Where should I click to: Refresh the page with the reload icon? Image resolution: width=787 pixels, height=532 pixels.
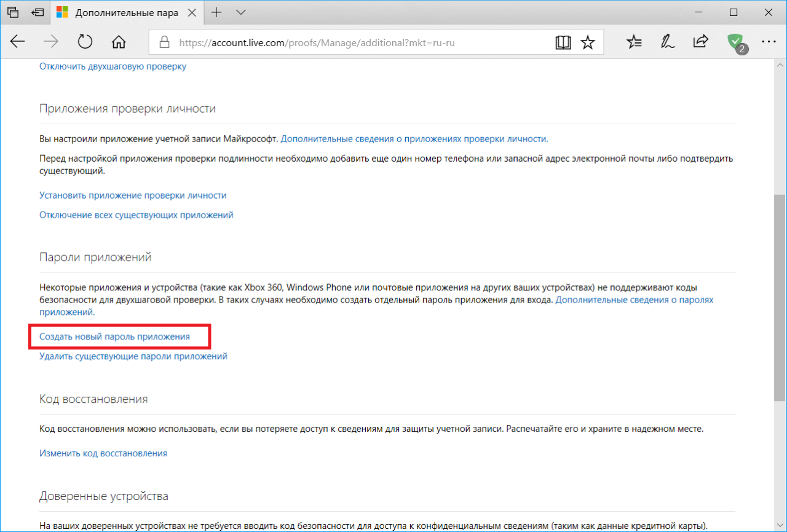pos(85,42)
